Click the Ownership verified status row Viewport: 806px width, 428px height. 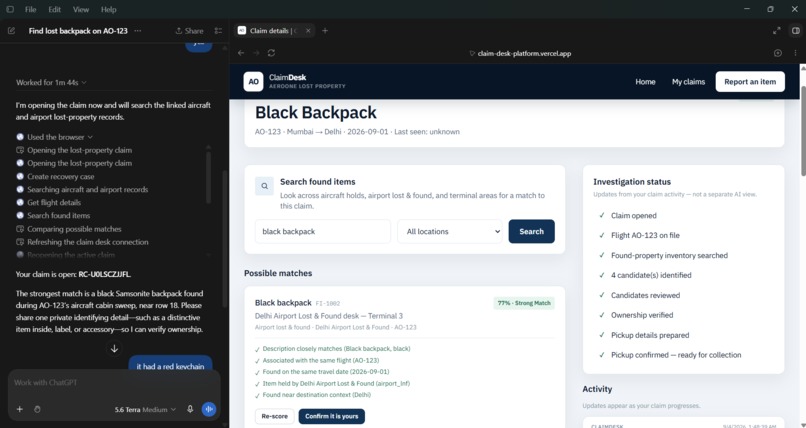pyautogui.click(x=642, y=315)
